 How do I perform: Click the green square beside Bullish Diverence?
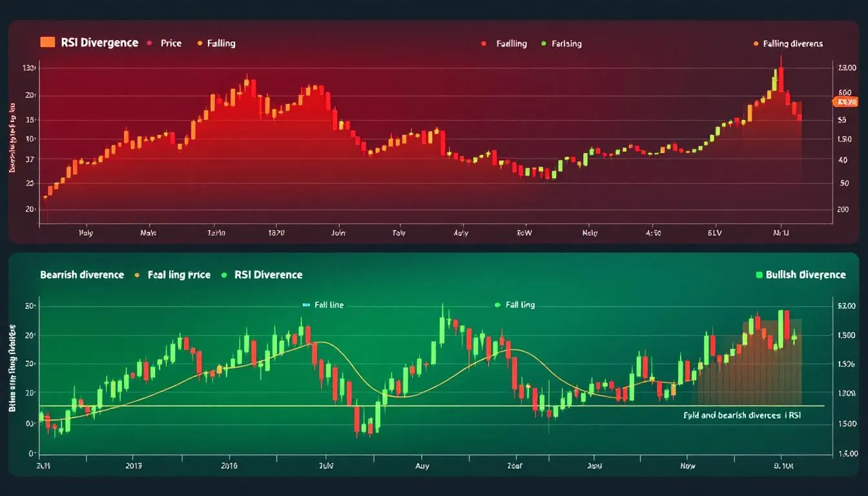pos(759,275)
